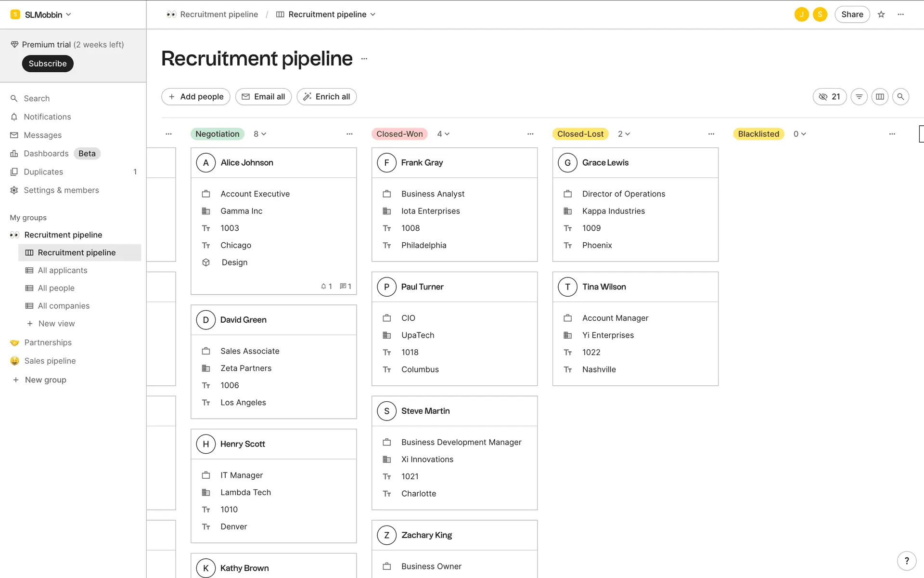This screenshot has height=578, width=924.
Task: Open three-dot menu in top right header
Action: coord(901,14)
